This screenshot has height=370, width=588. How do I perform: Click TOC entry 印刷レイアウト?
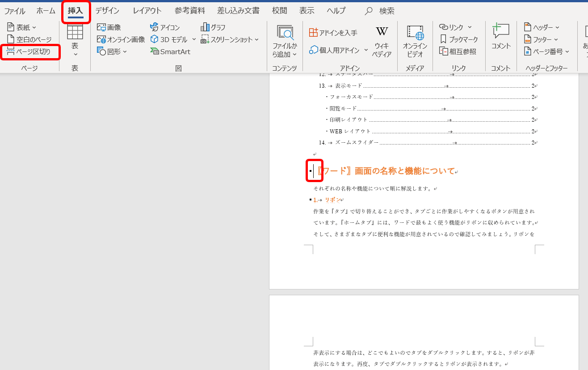(x=349, y=120)
